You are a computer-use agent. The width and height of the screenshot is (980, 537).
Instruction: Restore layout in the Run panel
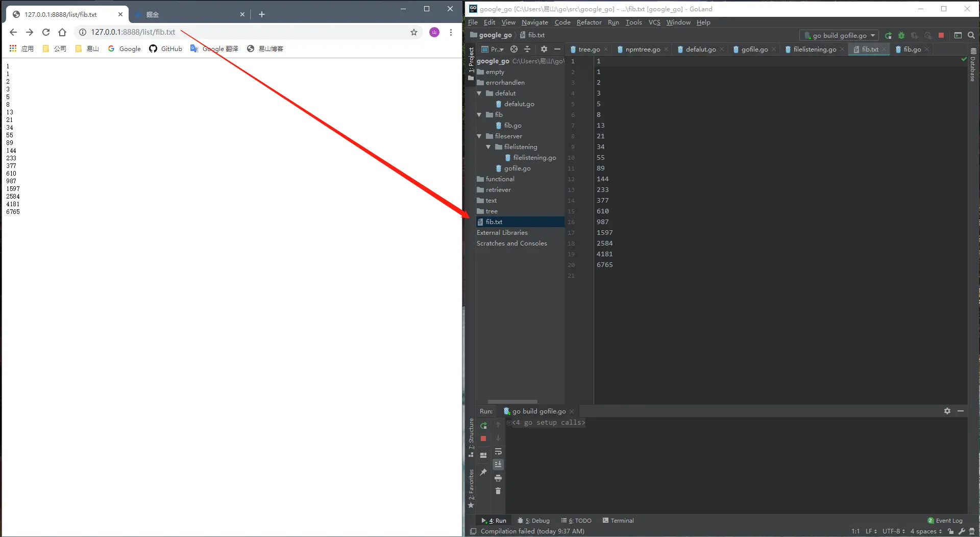click(483, 455)
